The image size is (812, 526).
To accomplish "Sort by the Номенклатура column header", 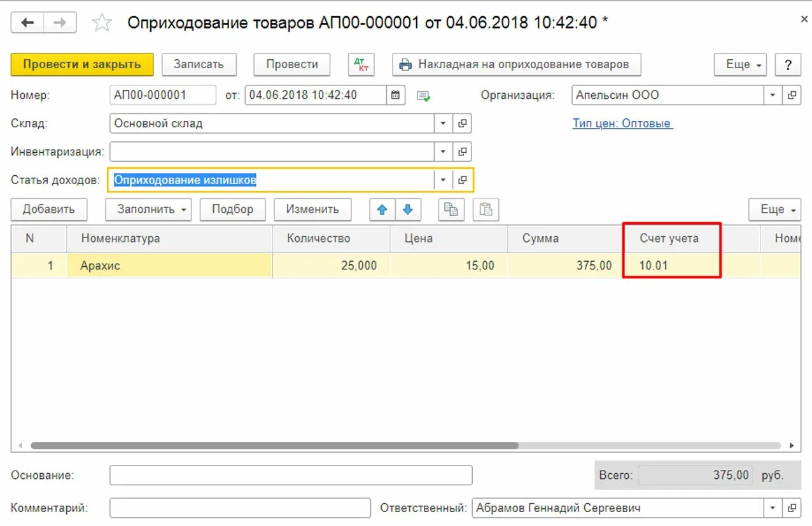I will (170, 239).
